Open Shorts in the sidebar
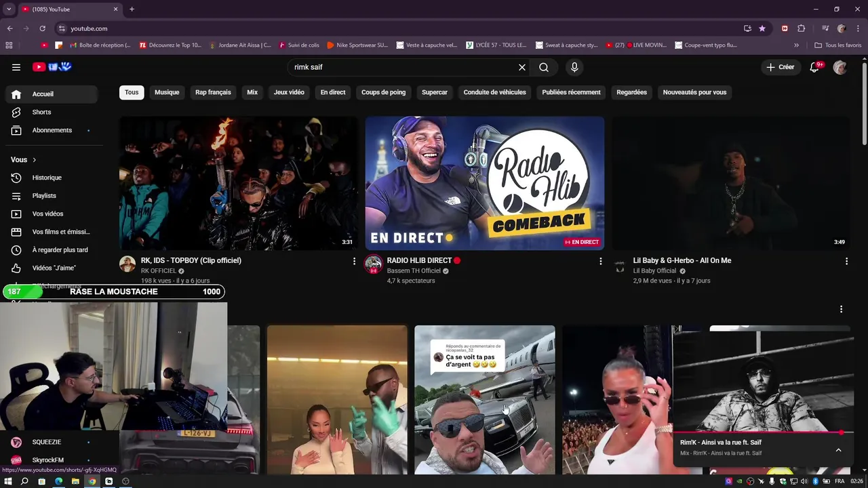 pyautogui.click(x=52, y=112)
